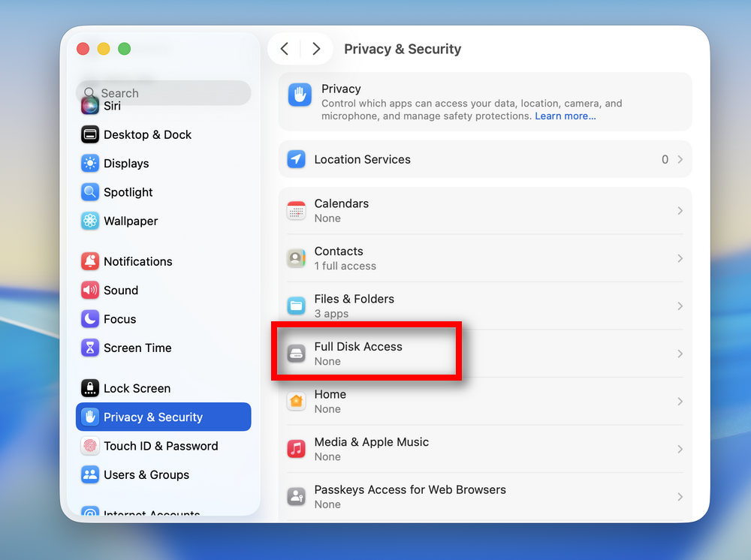Screen dimensions: 751x560
Task: Select the Lock Screen padlock icon
Action: (x=90, y=388)
